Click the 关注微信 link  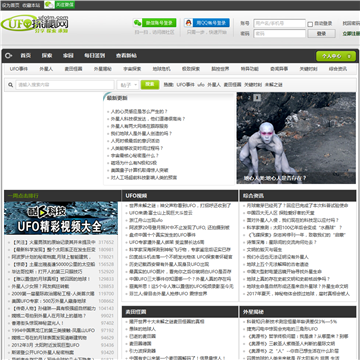(64, 5)
